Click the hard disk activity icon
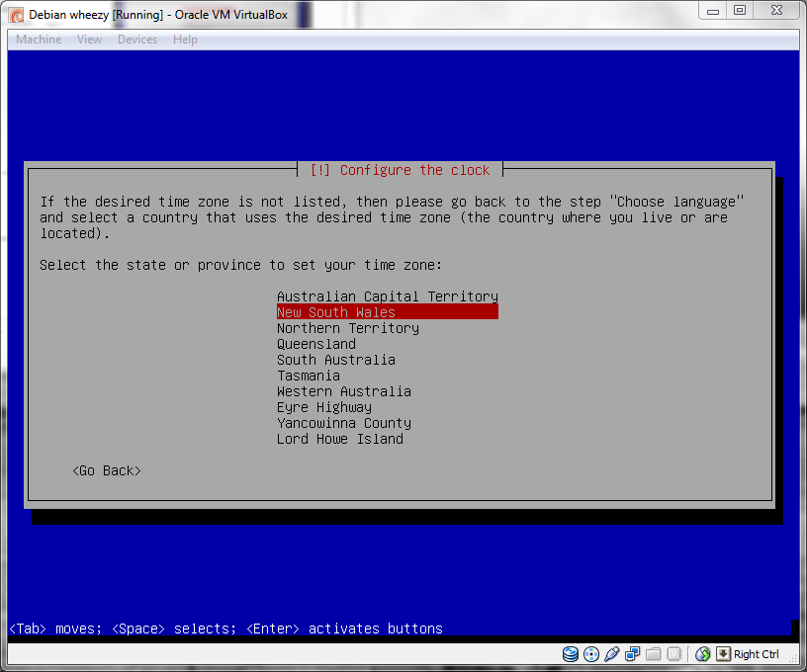 tap(571, 654)
